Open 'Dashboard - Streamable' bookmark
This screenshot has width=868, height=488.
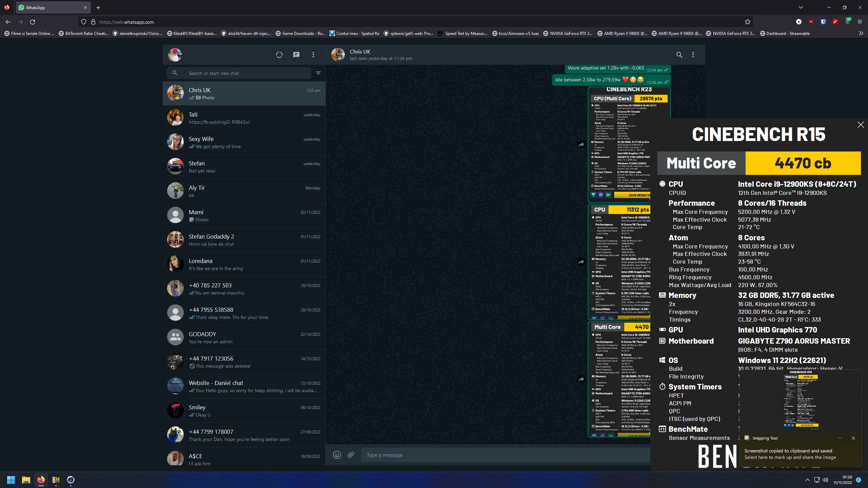point(784,33)
